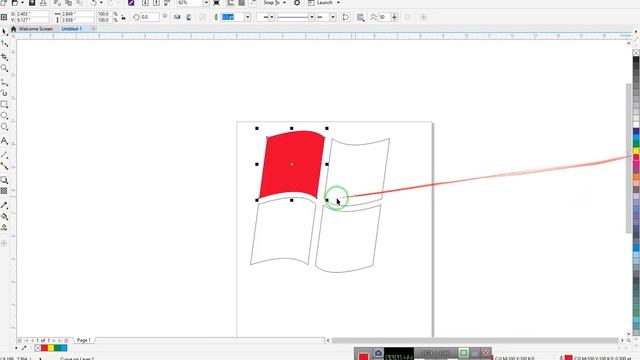Viewport: 640px width, 360px height.
Task: Go to the first page arrow in page navigator
Action: pyautogui.click(x=26, y=340)
